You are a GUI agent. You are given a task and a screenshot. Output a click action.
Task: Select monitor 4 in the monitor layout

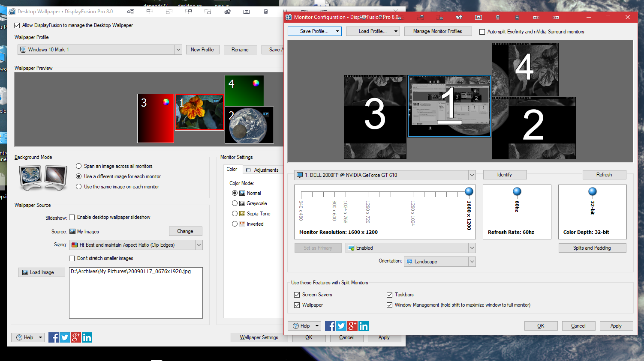pyautogui.click(x=525, y=69)
